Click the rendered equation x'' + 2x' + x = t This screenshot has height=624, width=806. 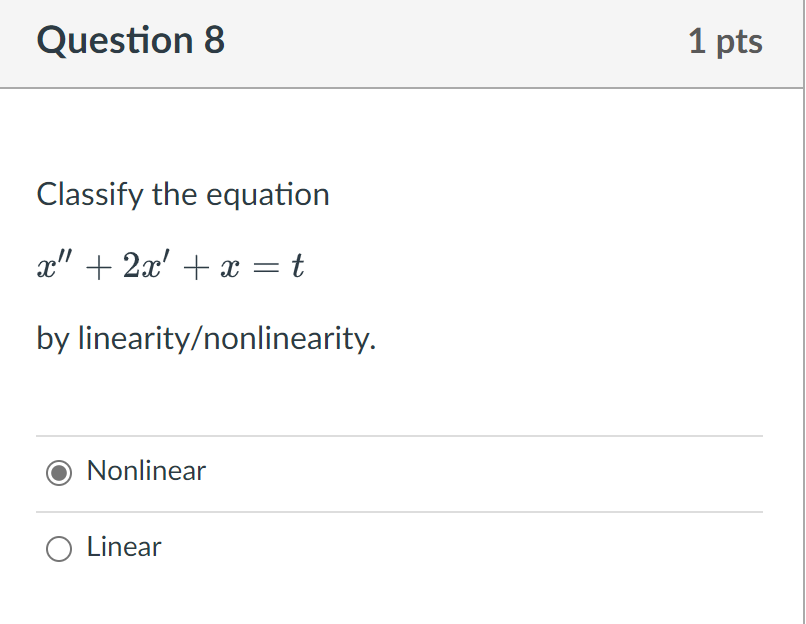coord(170,265)
